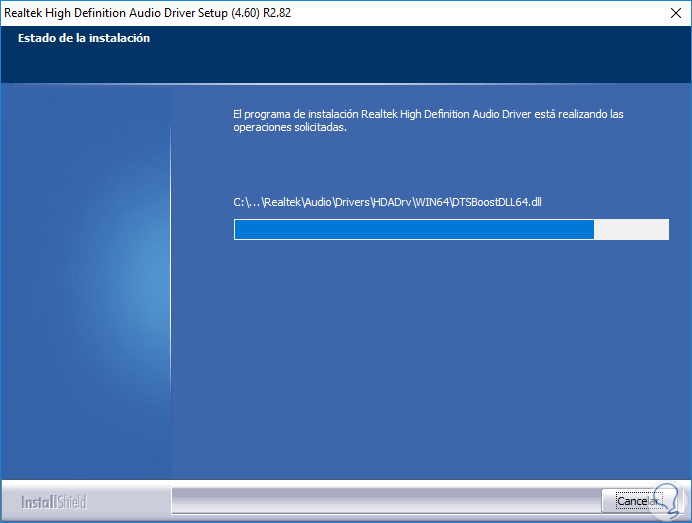This screenshot has width=692, height=523.
Task: Click the Realtek Audio Driver Setup title text
Action: (147, 13)
